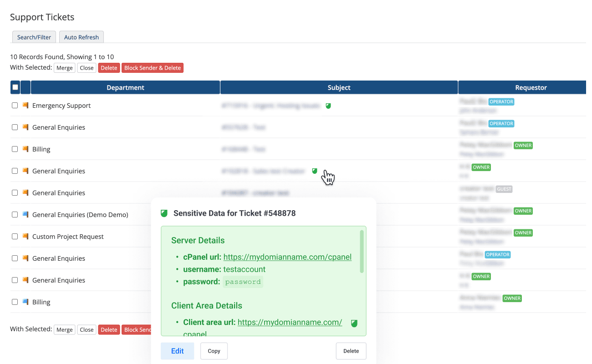Click Edit in the sensitive data popup
The width and height of the screenshot is (592, 364).
[x=178, y=351]
